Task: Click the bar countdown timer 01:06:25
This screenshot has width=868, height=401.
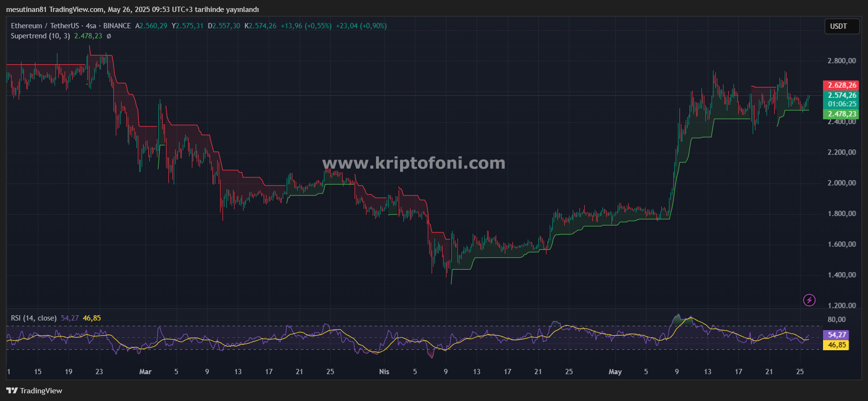Action: pyautogui.click(x=841, y=104)
